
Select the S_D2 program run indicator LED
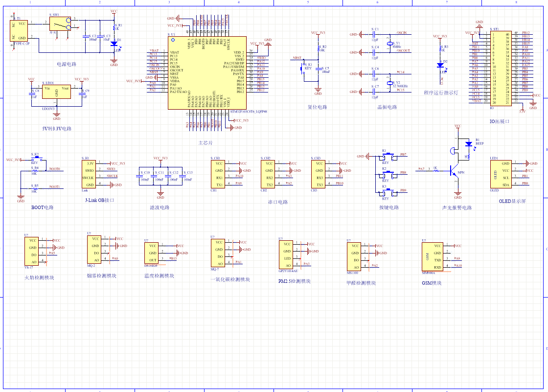point(440,65)
